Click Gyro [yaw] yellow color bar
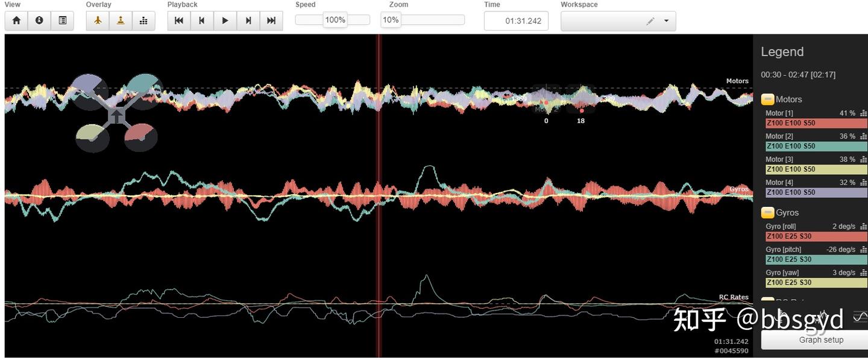Screen dimensions: 868x360 click(x=816, y=282)
